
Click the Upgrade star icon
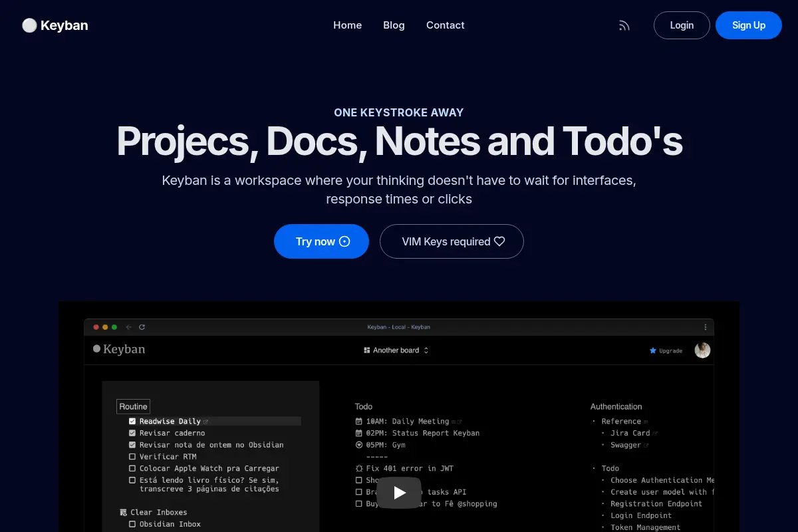coord(653,350)
